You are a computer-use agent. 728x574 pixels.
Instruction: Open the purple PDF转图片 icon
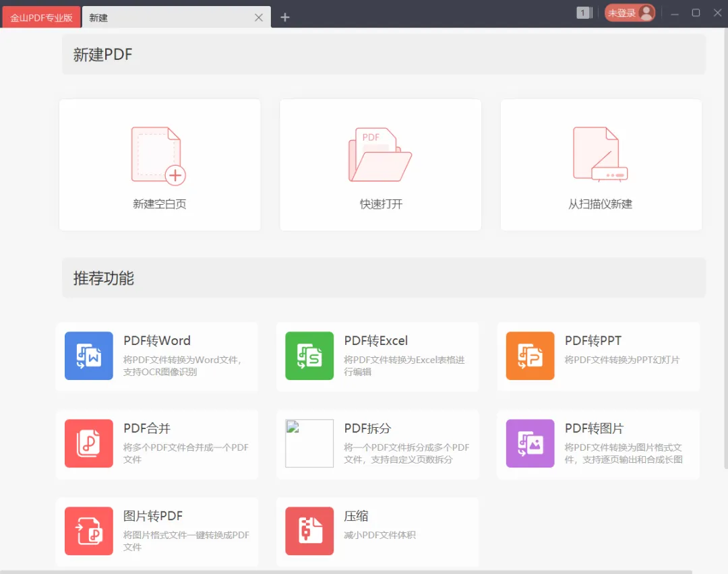(x=530, y=443)
